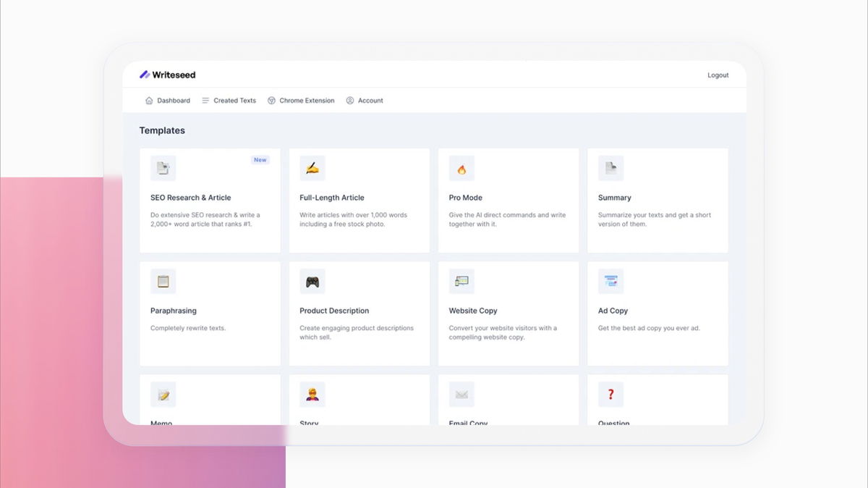Open the Paraphrasing template card

coord(210,313)
